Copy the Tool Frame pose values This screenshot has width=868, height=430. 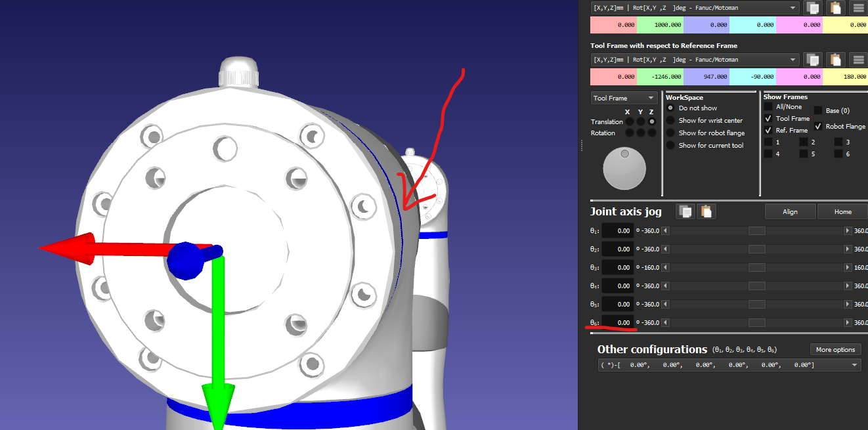[x=814, y=59]
